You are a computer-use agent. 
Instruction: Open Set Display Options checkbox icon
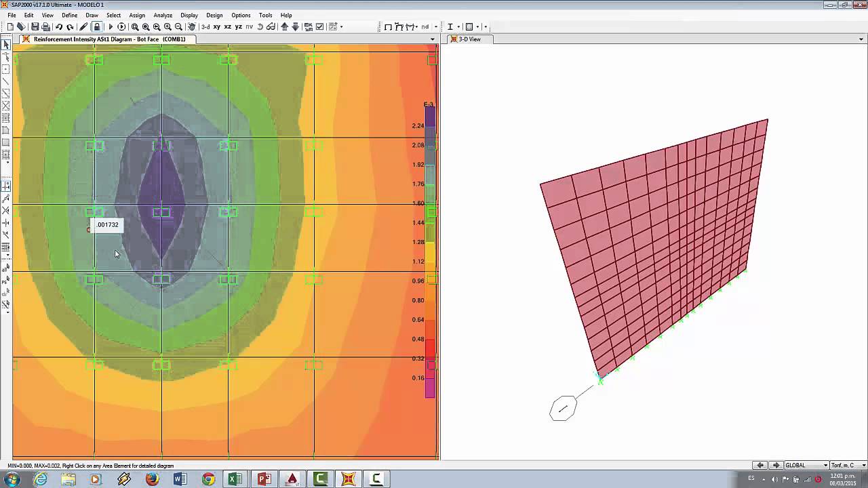319,27
